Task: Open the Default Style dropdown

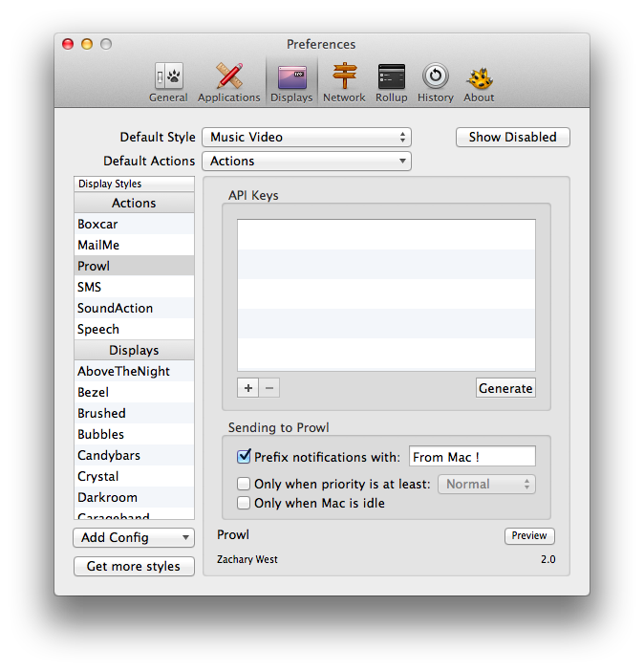Action: (x=307, y=137)
